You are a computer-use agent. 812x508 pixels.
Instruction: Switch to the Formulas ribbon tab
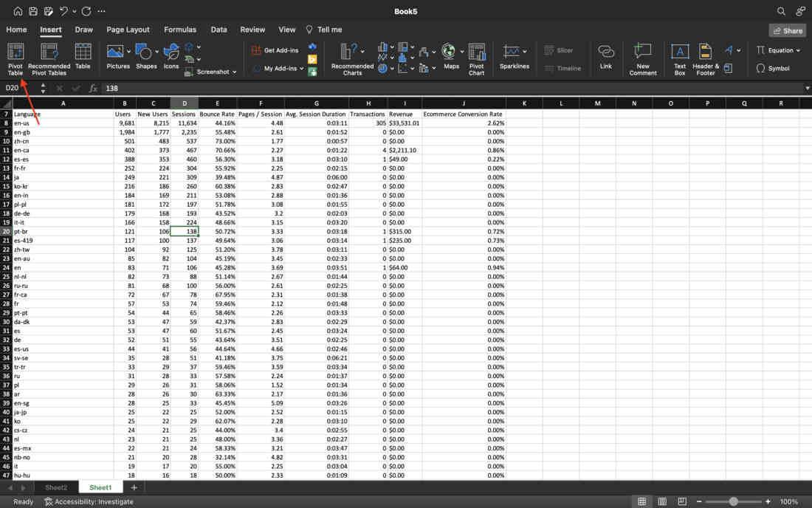coord(179,30)
